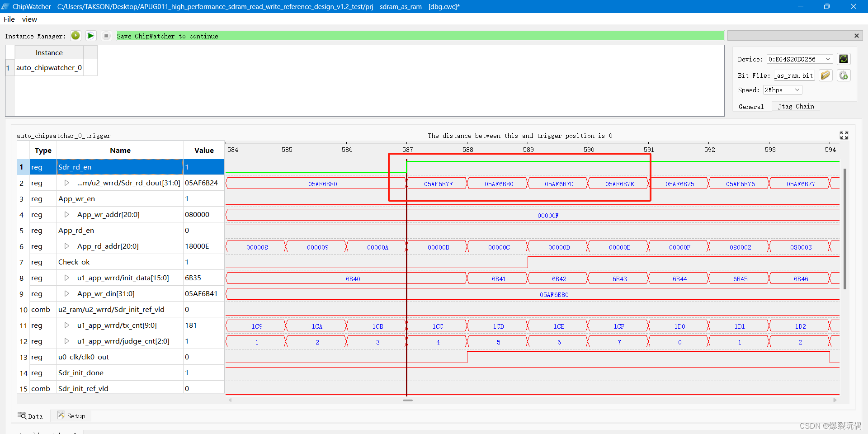
Task: Click the horizontal scrollbar right arrow
Action: [x=835, y=400]
